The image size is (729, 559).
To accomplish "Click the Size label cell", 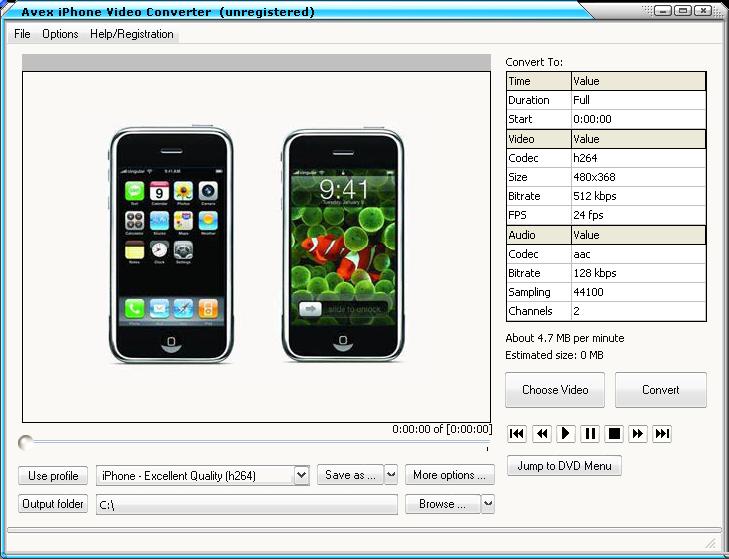I will point(539,177).
